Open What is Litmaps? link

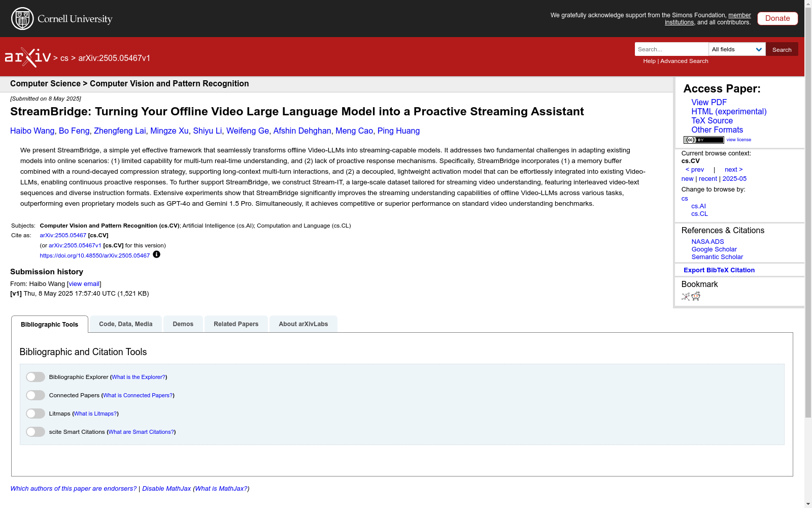point(95,414)
